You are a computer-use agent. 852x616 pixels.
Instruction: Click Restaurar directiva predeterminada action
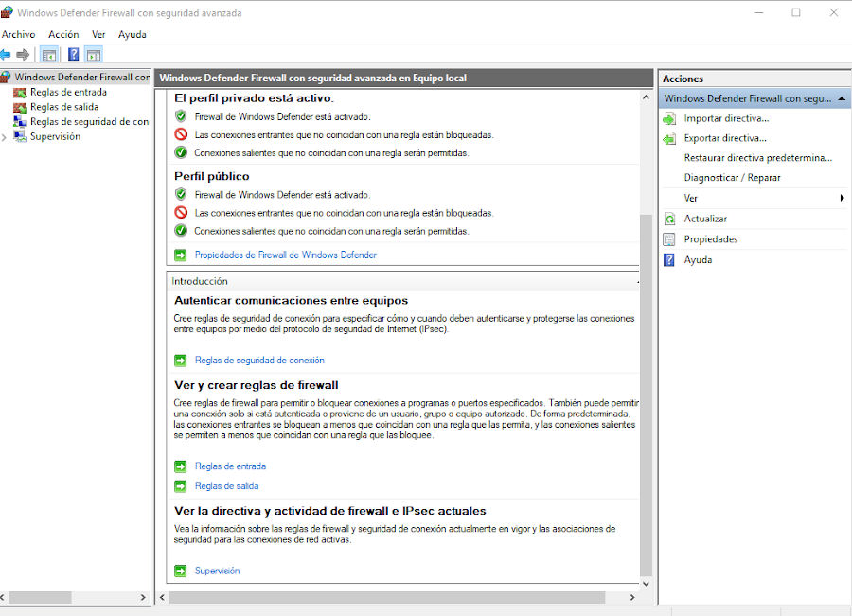click(757, 158)
